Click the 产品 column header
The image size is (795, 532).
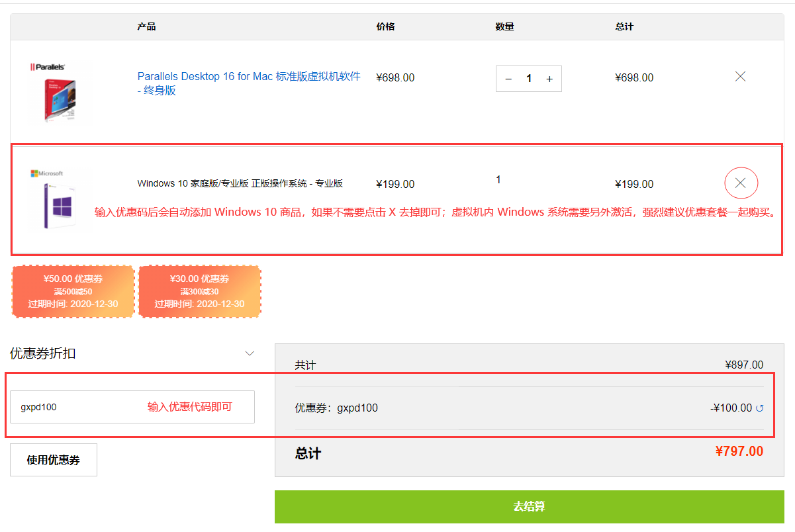point(146,27)
